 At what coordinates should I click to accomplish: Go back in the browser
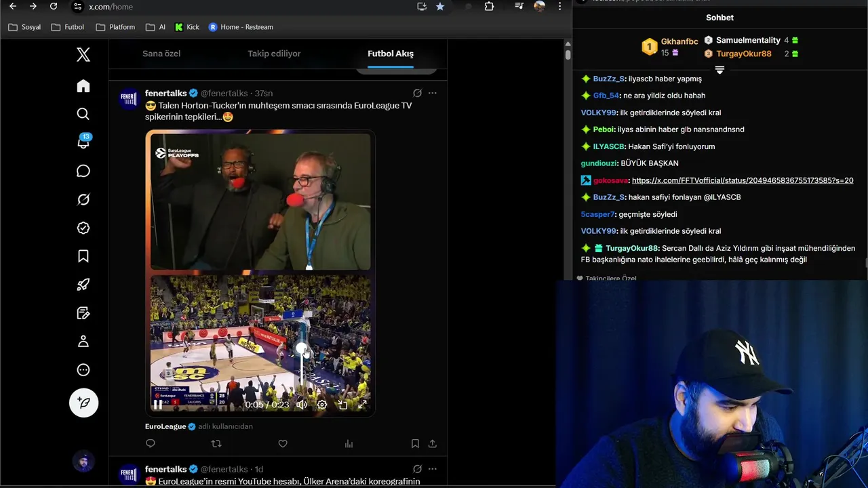(12, 6)
